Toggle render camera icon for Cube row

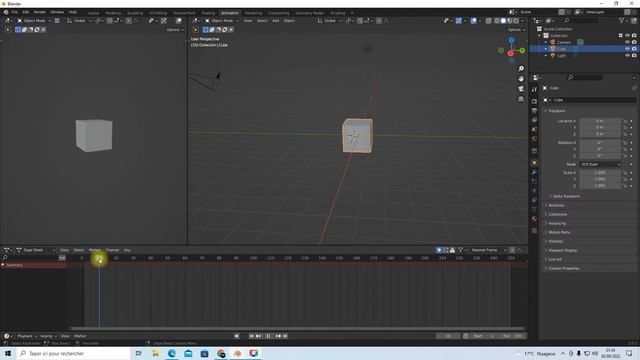tap(634, 49)
